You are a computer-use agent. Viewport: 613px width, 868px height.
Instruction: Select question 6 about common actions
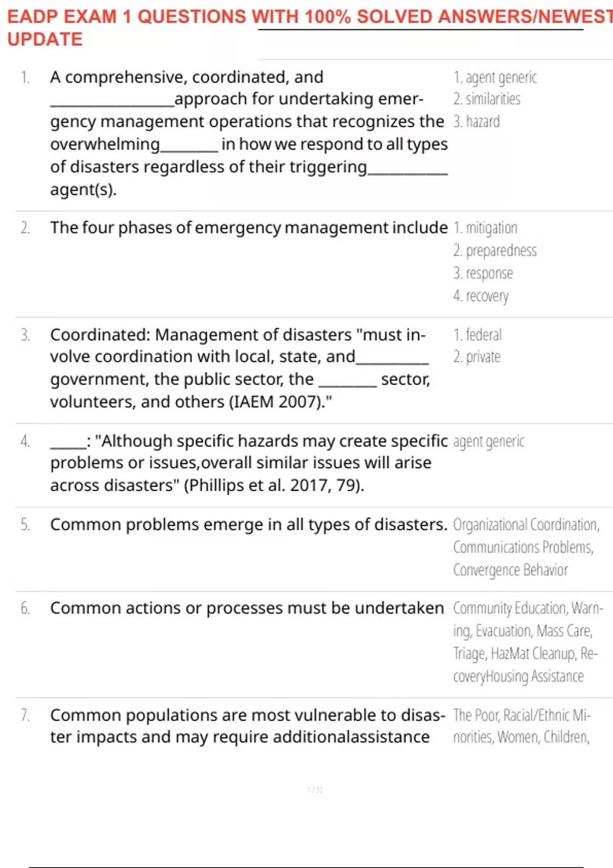coord(247,608)
